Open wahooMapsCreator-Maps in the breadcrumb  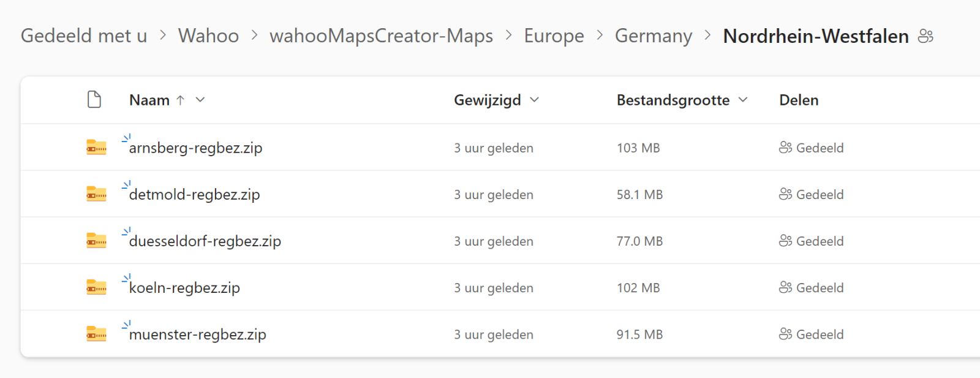tap(381, 36)
